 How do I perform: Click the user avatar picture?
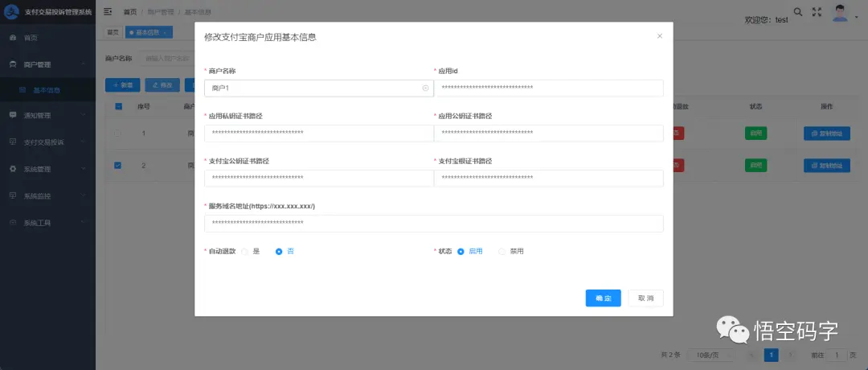[x=841, y=13]
